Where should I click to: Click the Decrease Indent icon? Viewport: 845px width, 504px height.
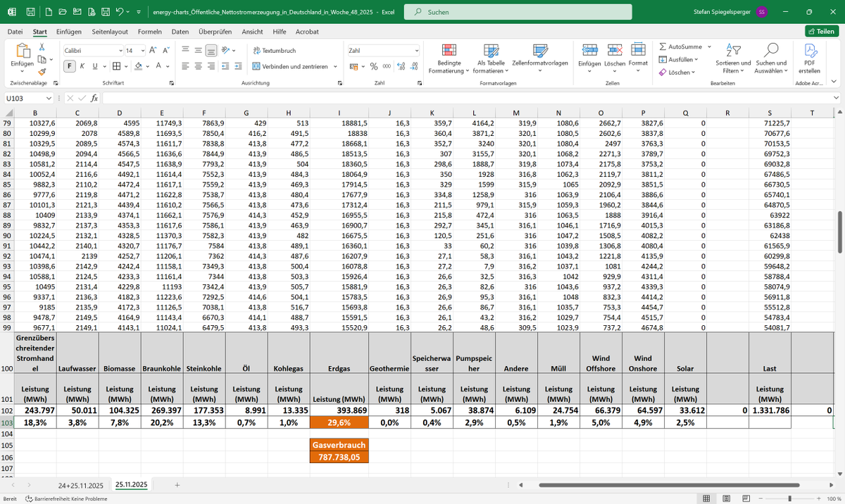pyautogui.click(x=225, y=66)
